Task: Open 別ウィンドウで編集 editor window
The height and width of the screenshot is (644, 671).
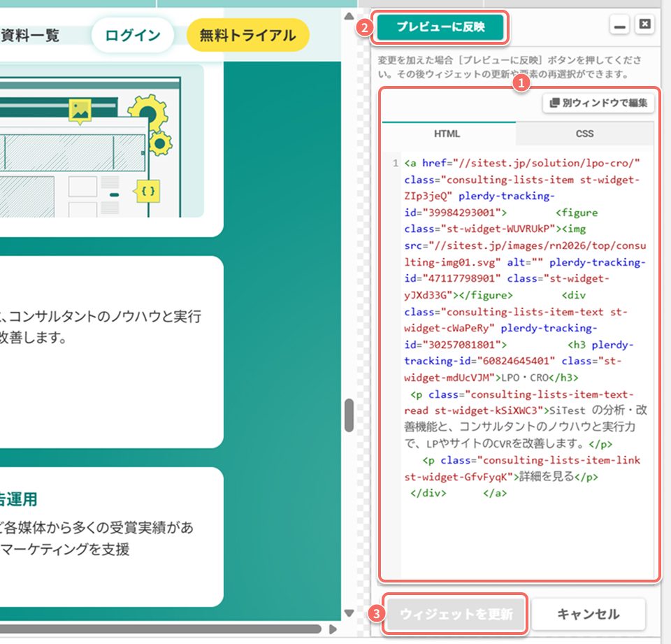Action: [x=598, y=103]
